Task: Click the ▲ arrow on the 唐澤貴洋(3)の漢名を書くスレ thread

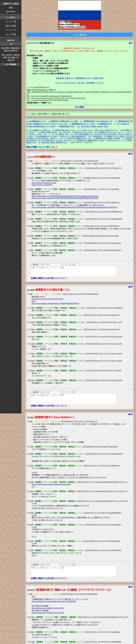Action: pyautogui.click(x=131, y=287)
